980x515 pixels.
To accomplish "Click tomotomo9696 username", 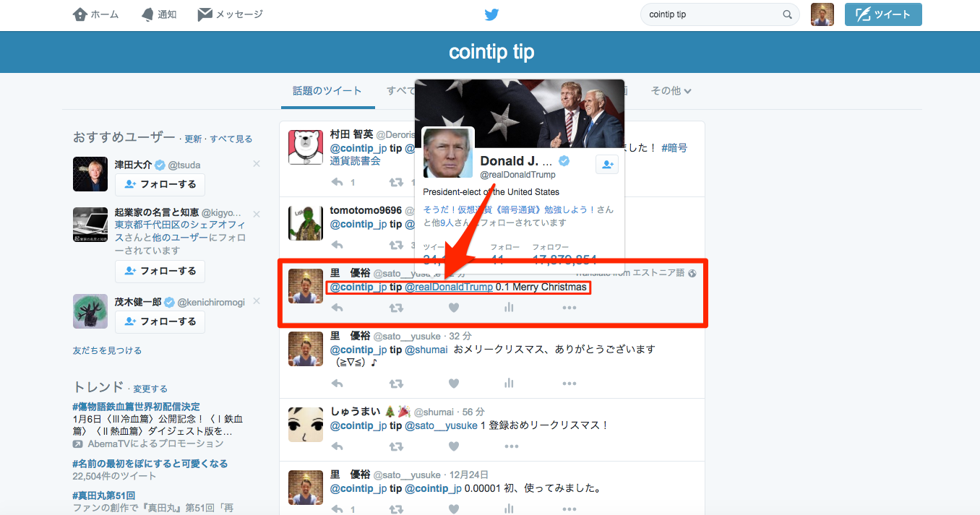I will (366, 210).
